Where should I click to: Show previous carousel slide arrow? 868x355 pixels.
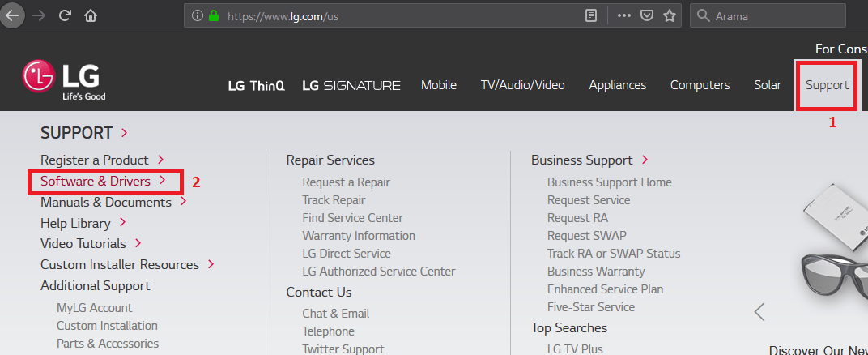click(759, 311)
